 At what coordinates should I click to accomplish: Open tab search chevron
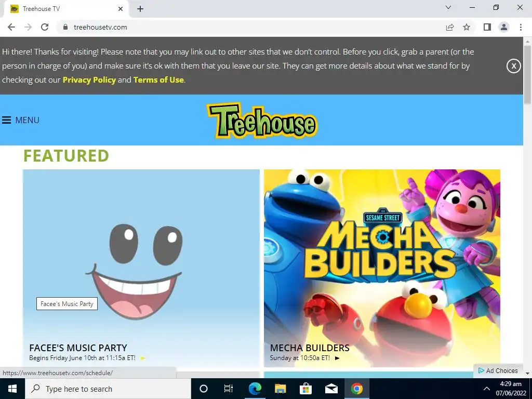pos(448,7)
